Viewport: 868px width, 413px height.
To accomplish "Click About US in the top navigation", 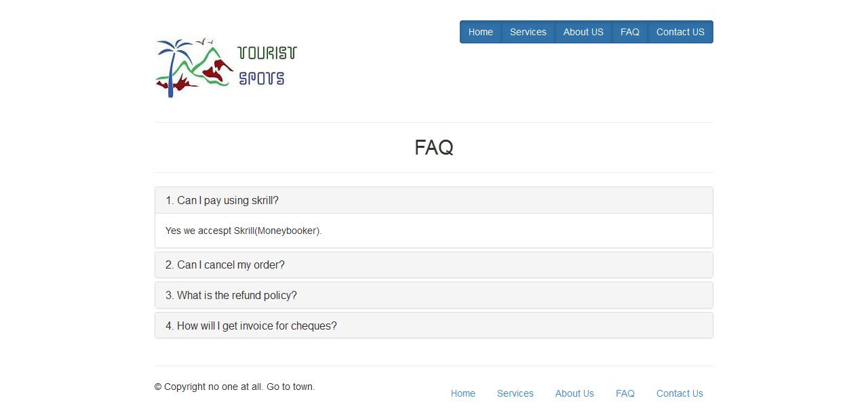I will tap(583, 32).
